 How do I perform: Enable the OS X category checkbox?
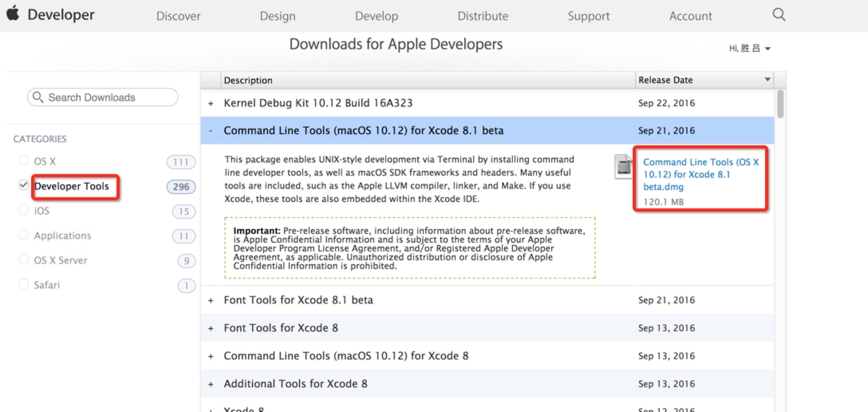pos(24,160)
